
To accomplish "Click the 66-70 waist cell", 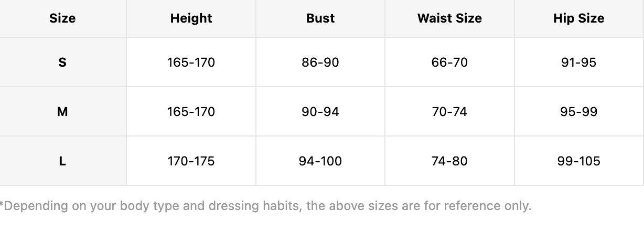I will [449, 62].
